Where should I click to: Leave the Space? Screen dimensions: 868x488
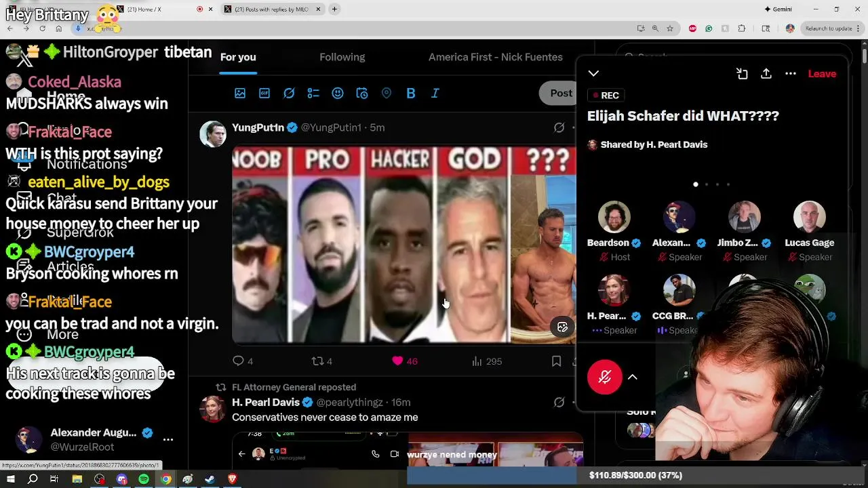click(x=822, y=73)
